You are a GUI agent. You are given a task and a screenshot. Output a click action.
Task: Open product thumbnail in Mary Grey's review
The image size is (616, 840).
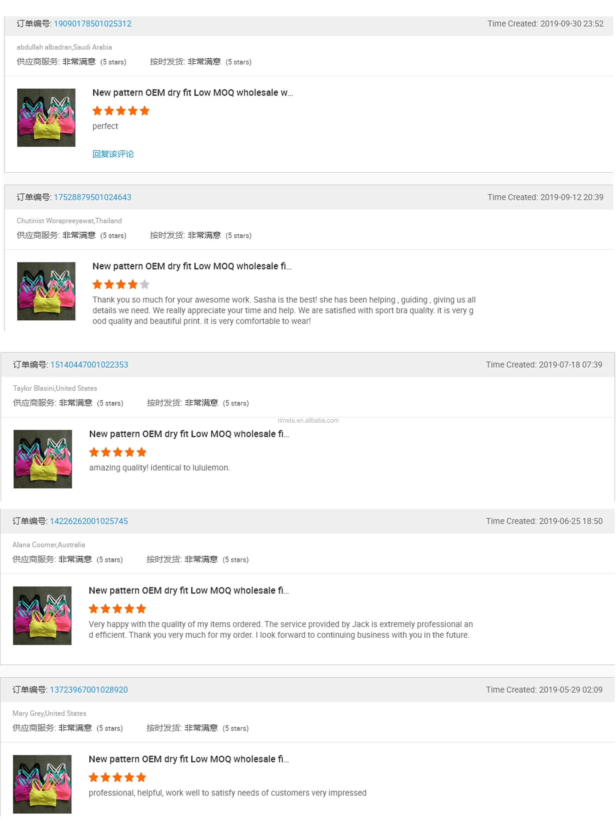[x=42, y=784]
